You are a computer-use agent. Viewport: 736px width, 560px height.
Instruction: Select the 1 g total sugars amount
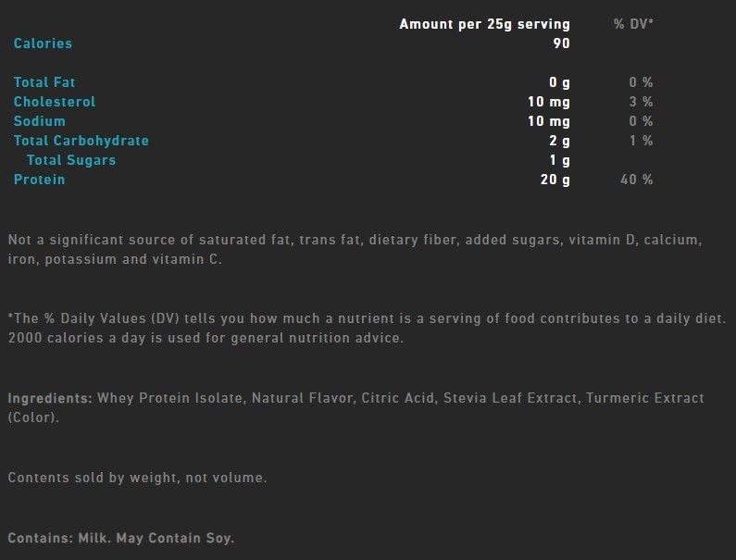coord(559,160)
